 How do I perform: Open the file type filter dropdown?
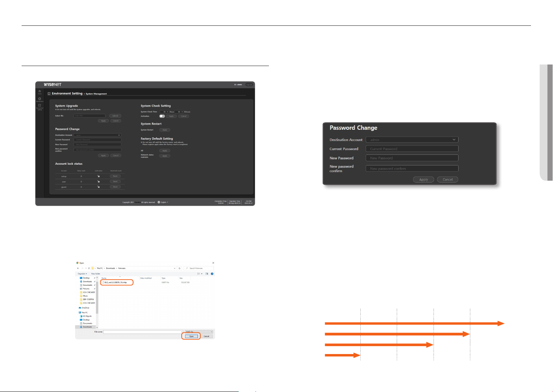point(199,332)
